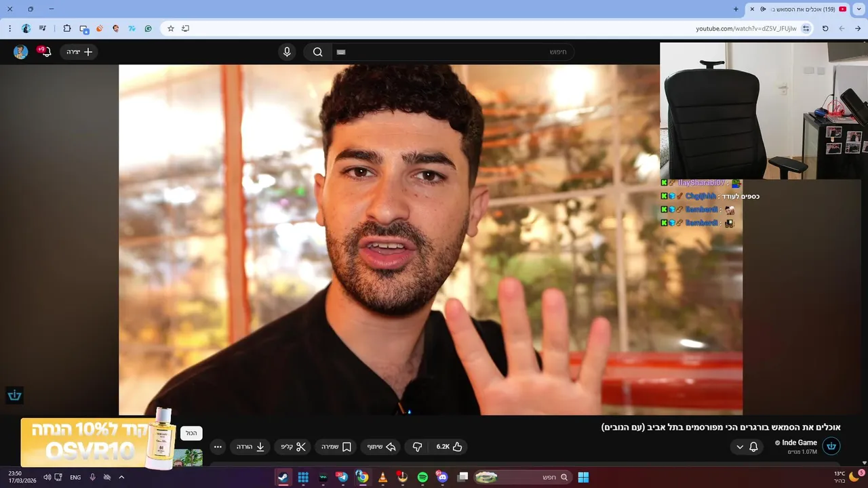Open Chrome from the taskbar
This screenshot has width=868, height=488.
(363, 477)
